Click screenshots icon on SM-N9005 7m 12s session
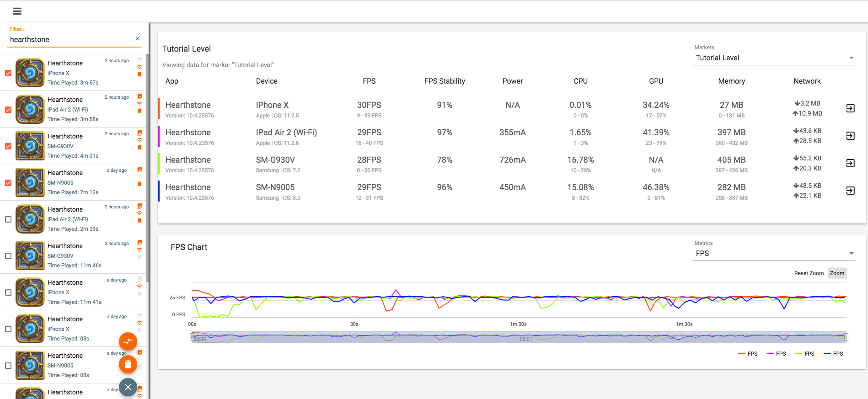This screenshot has height=399, width=868. (139, 170)
